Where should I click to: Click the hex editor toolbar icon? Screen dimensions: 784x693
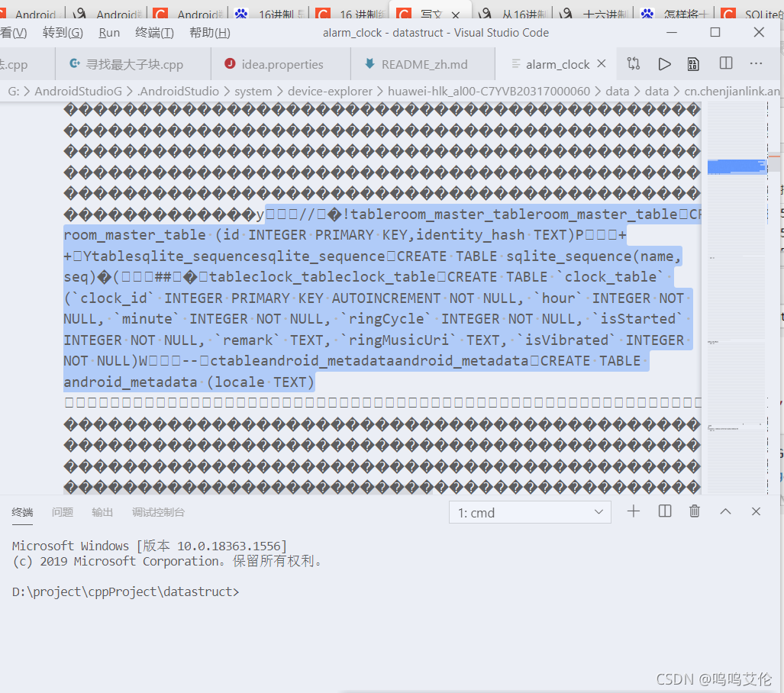[693, 64]
